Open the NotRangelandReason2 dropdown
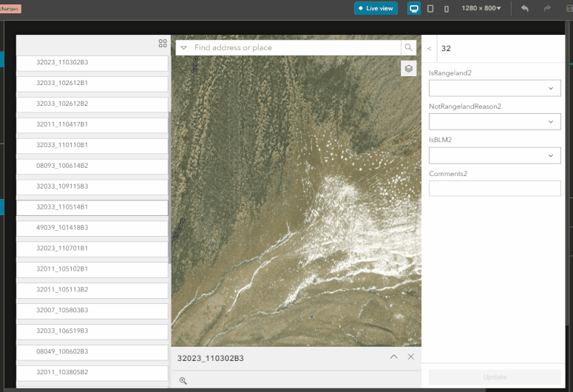Viewport: 573px width, 392px height. (x=495, y=122)
